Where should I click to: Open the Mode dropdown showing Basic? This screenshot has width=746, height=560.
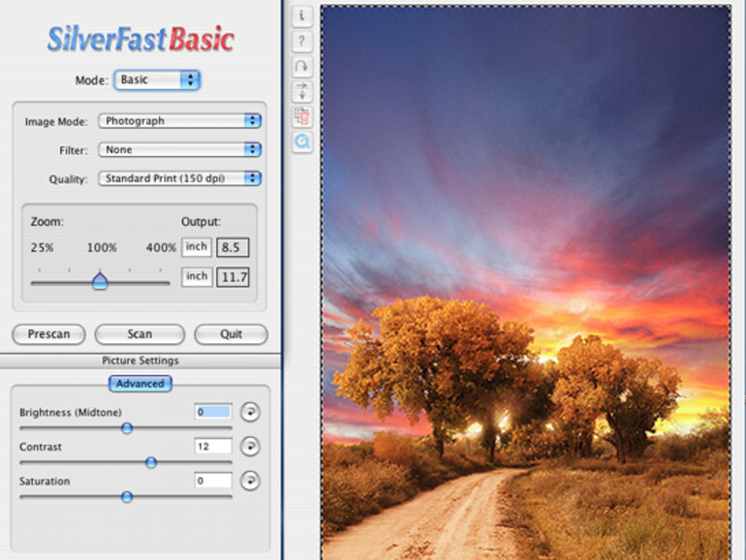click(157, 80)
